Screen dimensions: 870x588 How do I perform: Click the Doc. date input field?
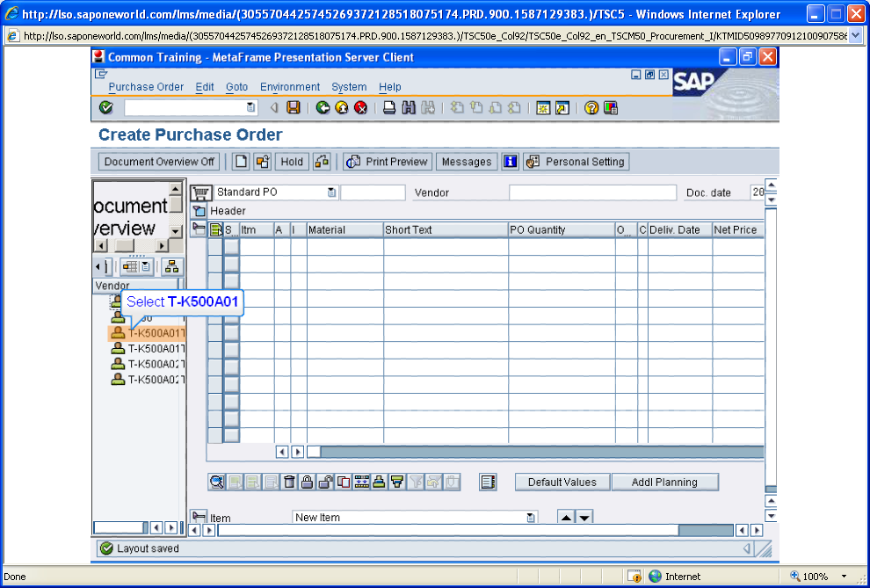tap(757, 192)
